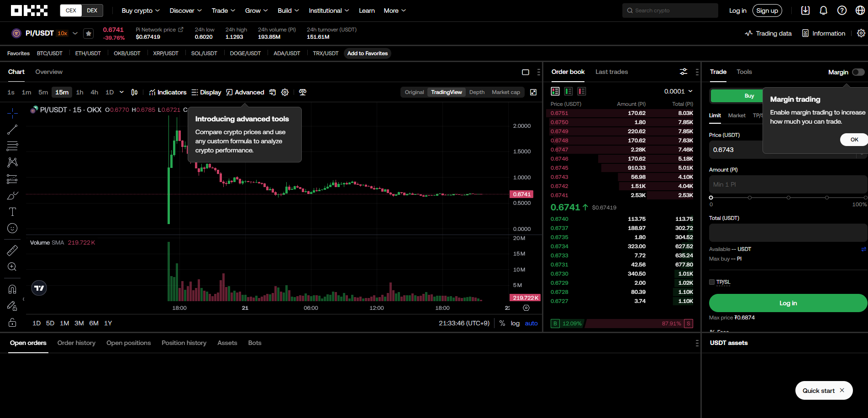This screenshot has width=868, height=418.
Task: Switch to the Last trades tab
Action: [x=611, y=72]
